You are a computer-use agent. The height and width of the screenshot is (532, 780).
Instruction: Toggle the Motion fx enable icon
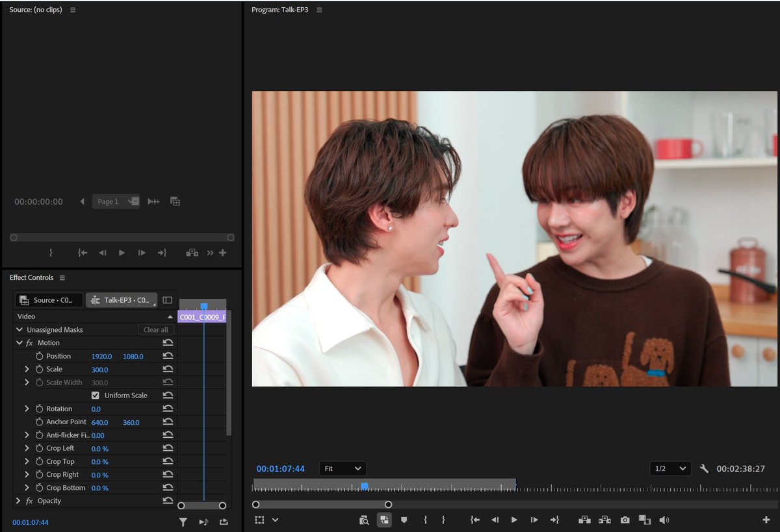[29, 342]
